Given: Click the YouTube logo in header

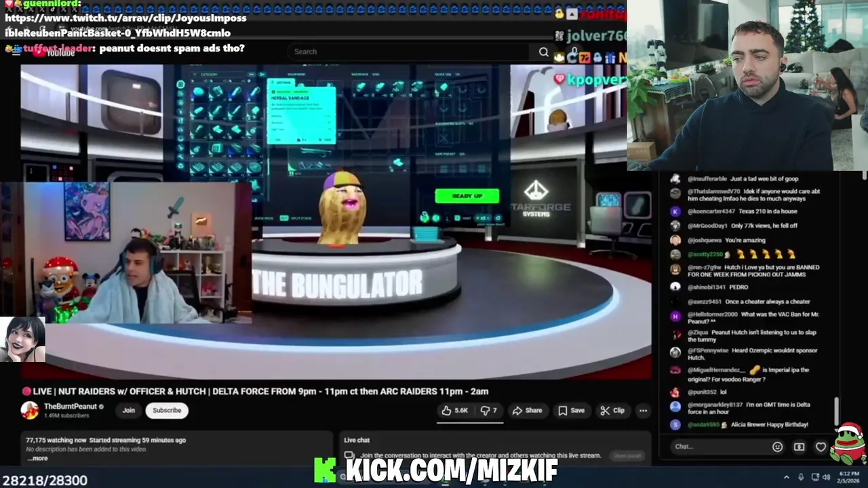Looking at the screenshot, I should click(x=54, y=53).
